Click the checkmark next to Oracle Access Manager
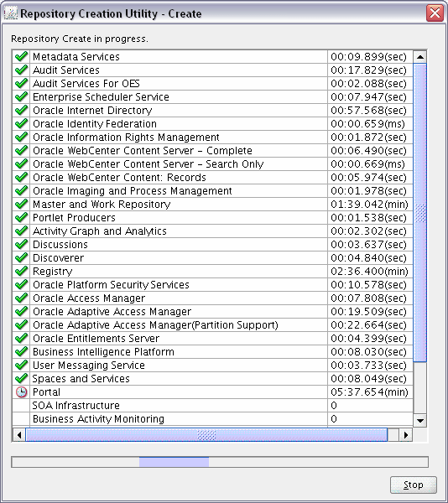Image resolution: width=448 pixels, height=503 pixels. click(x=21, y=298)
